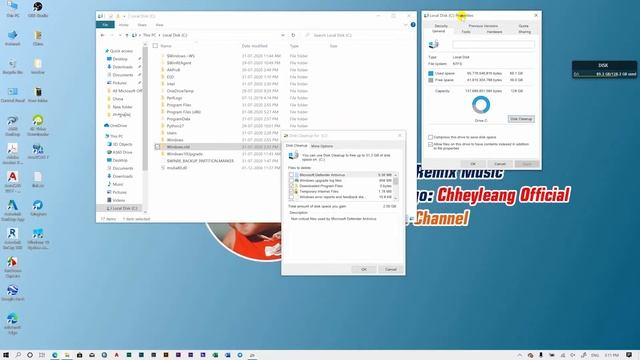Open the address bar history dropdown
The width and height of the screenshot is (640, 360).
[283, 36]
